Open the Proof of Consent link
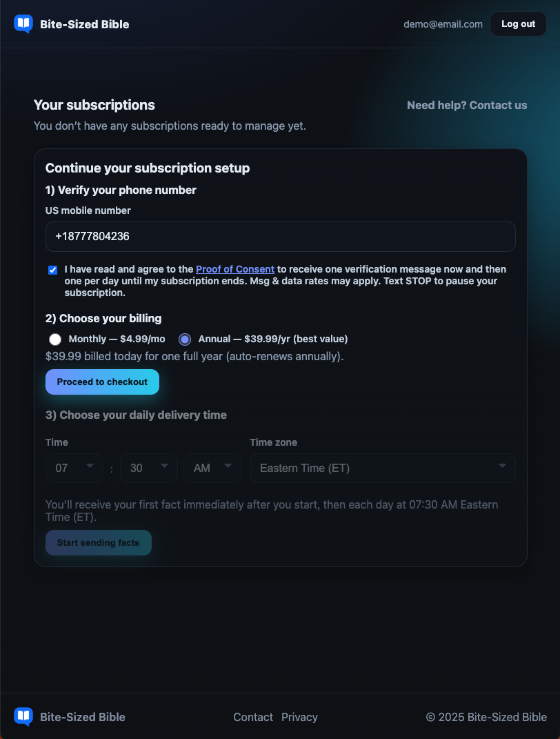Viewport: 560px width, 739px height. tap(234, 269)
